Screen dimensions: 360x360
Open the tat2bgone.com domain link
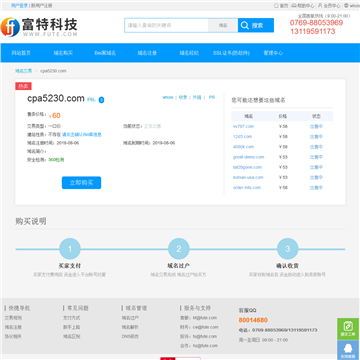247,167
